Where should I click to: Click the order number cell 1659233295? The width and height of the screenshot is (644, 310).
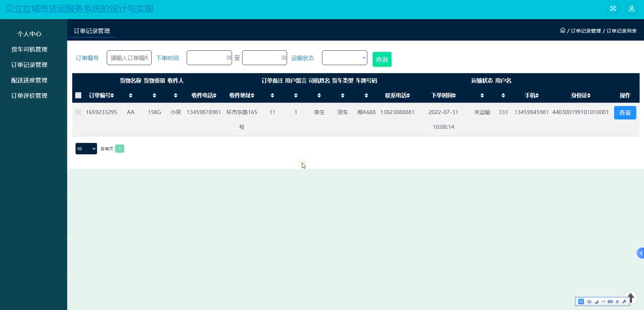101,112
